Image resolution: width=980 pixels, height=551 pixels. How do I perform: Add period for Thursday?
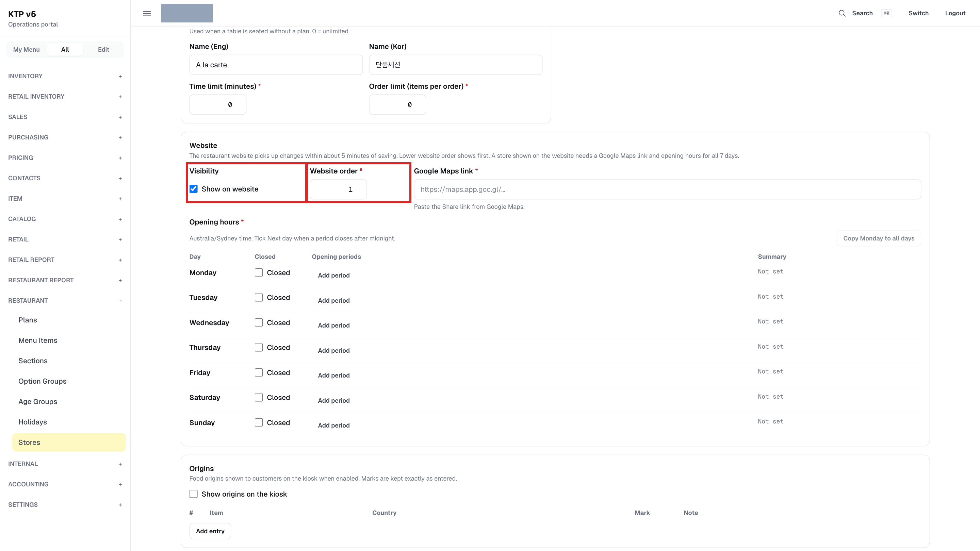coord(333,350)
